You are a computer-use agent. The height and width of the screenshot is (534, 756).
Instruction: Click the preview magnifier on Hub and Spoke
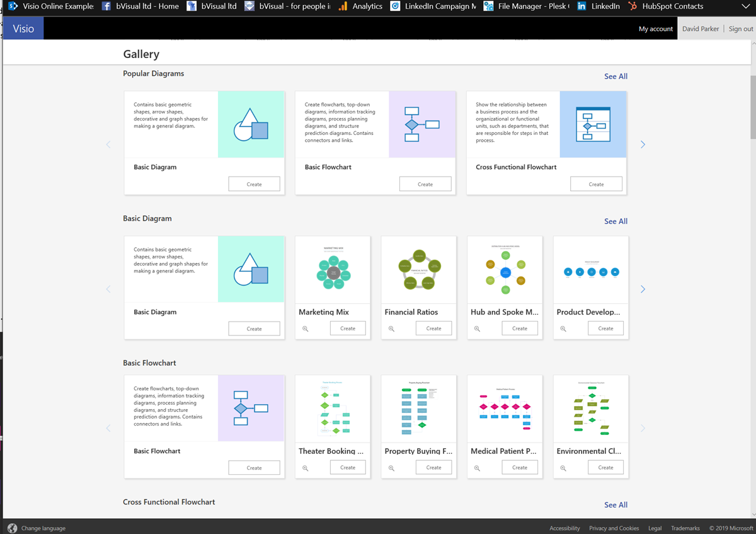477,328
